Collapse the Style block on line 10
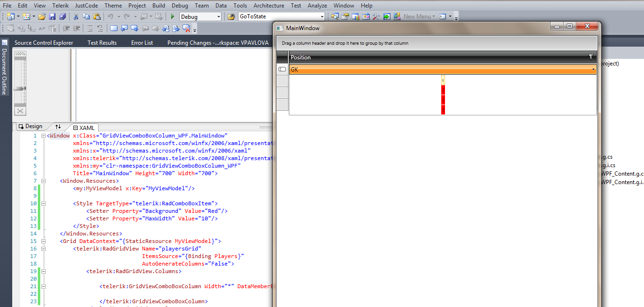 coord(44,204)
